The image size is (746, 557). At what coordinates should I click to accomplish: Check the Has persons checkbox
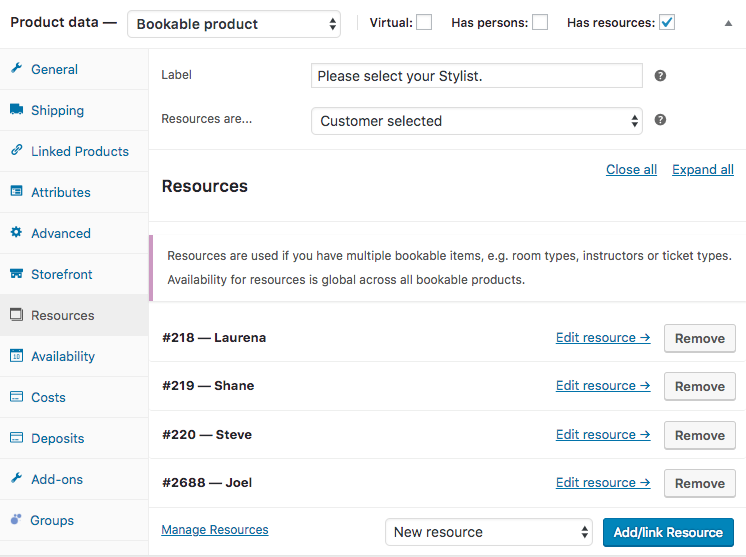pos(540,22)
